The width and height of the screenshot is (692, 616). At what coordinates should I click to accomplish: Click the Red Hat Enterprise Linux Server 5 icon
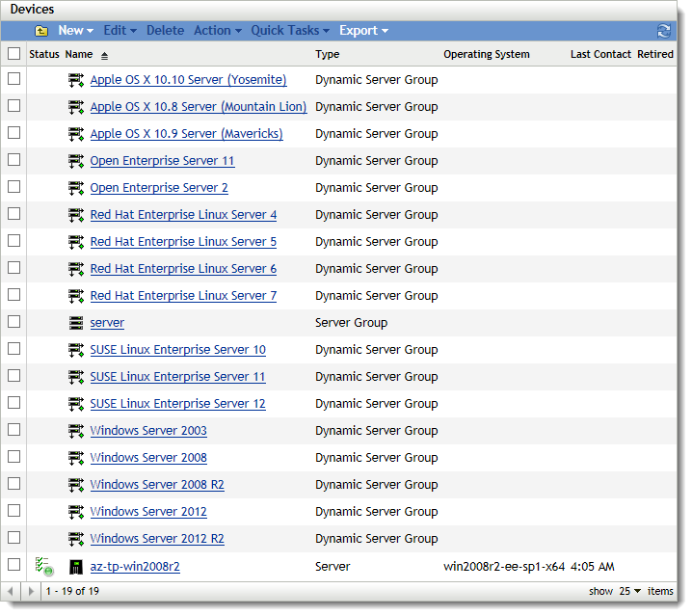click(76, 242)
